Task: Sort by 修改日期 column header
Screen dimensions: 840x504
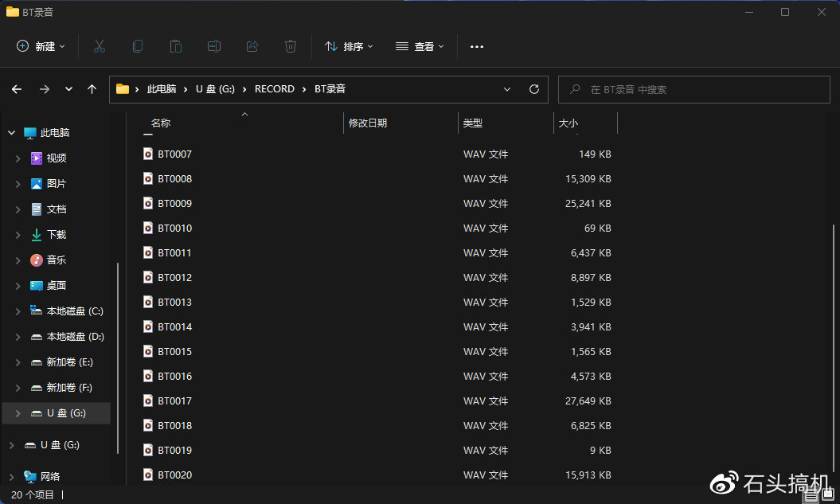Action: pos(368,123)
